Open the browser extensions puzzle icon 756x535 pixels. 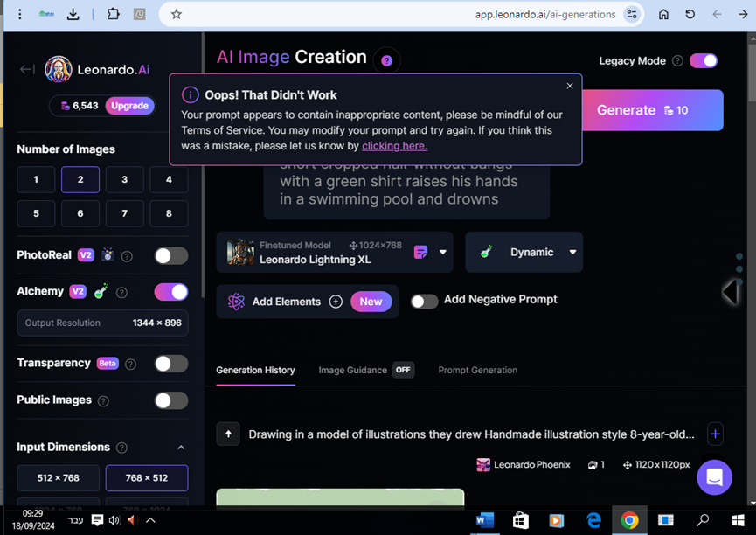[x=113, y=14]
